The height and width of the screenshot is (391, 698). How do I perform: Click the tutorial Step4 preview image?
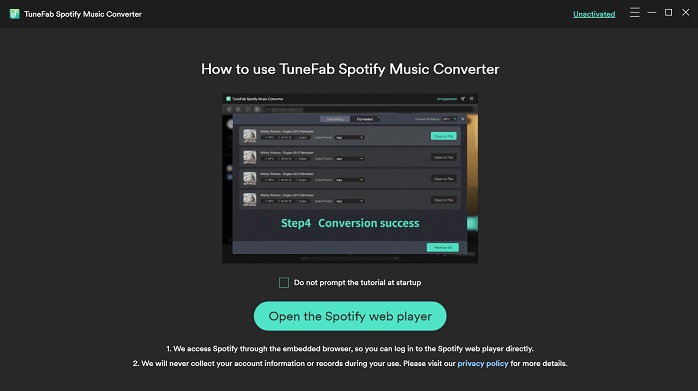click(x=350, y=178)
